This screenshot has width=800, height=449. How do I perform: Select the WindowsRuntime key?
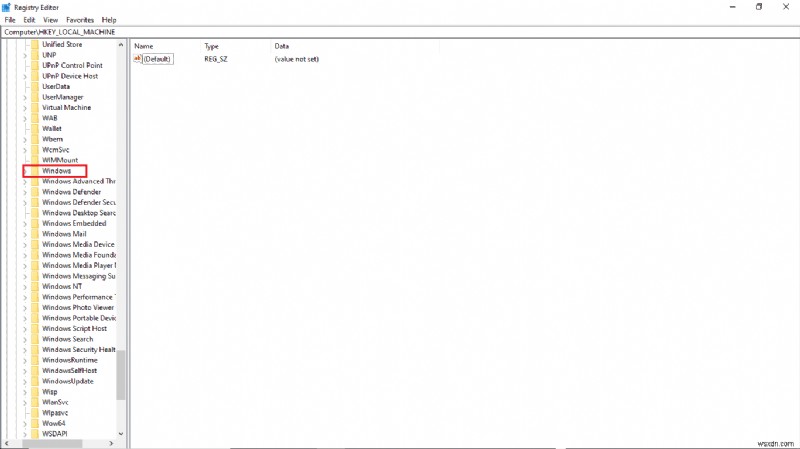pos(69,360)
